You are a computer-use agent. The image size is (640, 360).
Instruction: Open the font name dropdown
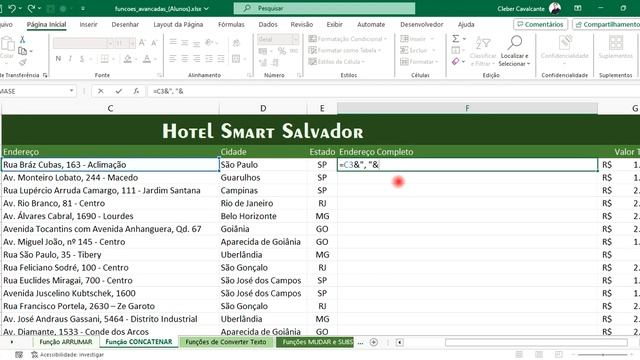coord(110,43)
